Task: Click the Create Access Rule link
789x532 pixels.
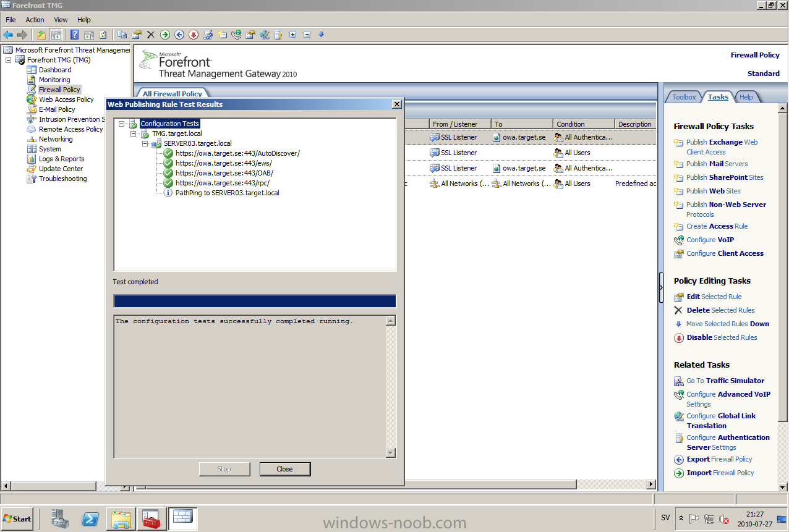Action: click(717, 226)
